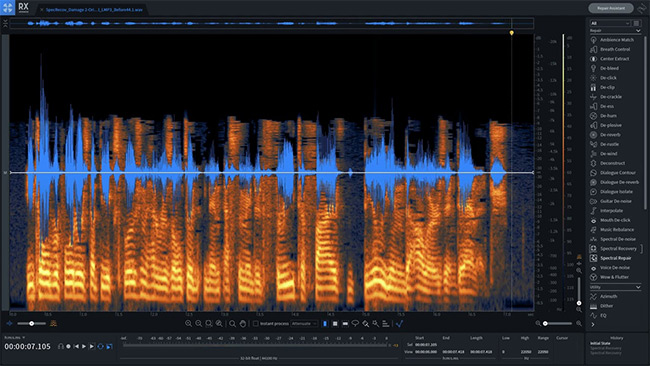Open the All modules filter dropdown

610,23
